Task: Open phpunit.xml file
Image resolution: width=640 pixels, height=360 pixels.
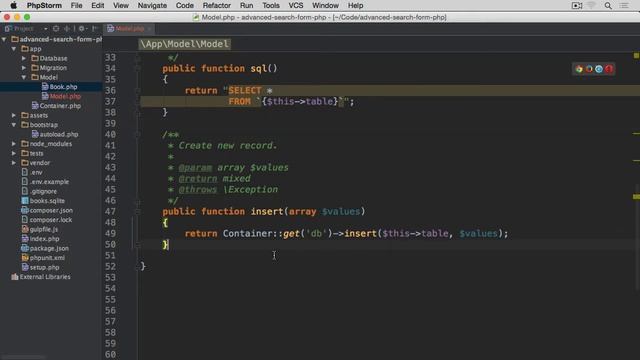Action: [x=43, y=258]
